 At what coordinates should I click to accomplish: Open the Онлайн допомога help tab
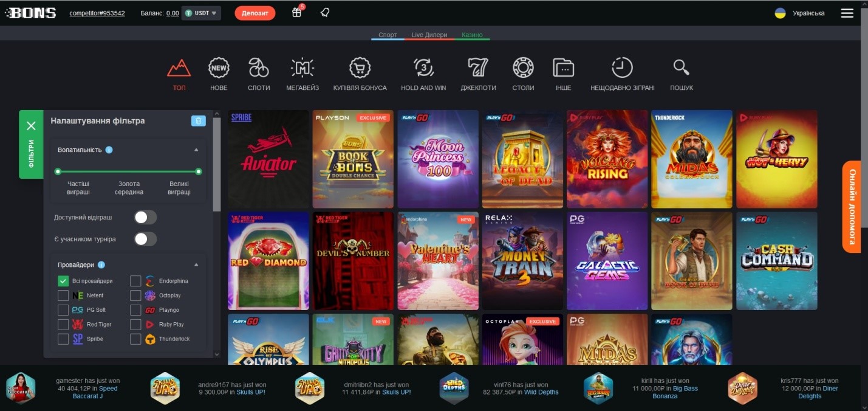point(852,207)
